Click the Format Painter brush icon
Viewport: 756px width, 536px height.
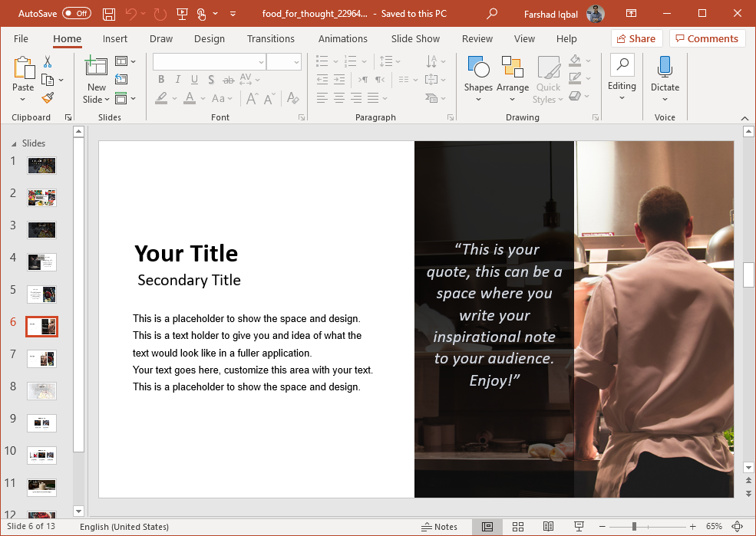pos(48,97)
